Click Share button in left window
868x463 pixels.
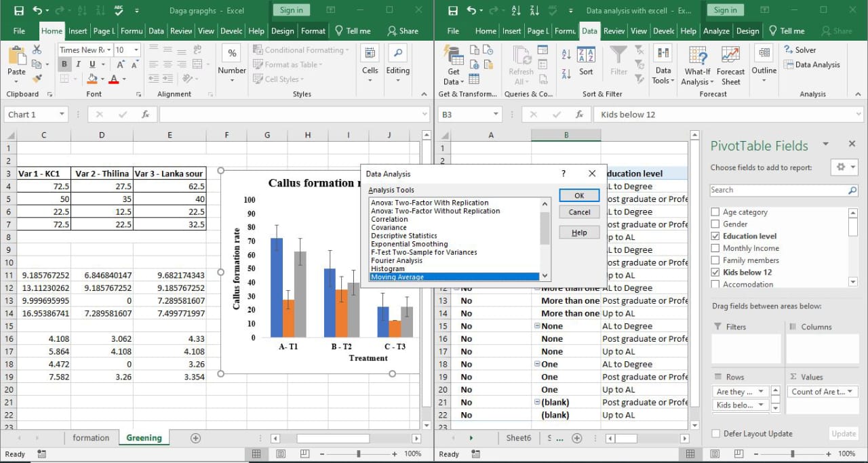[402, 31]
